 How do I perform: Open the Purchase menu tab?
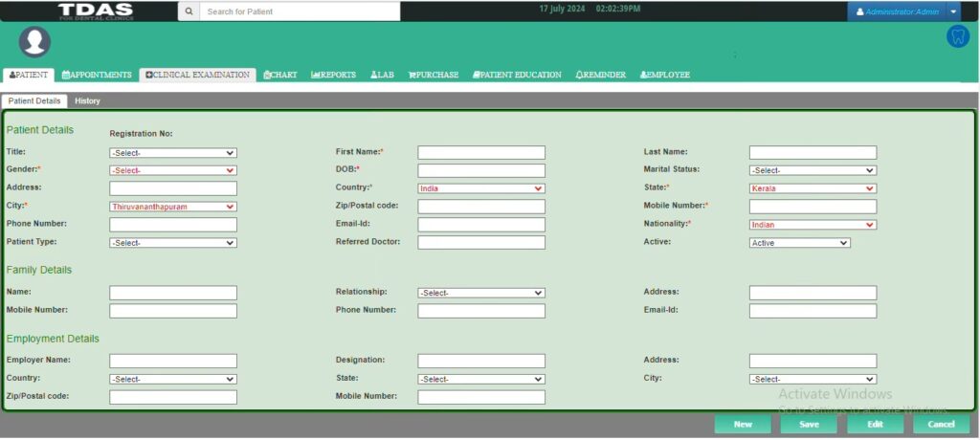tap(433, 75)
